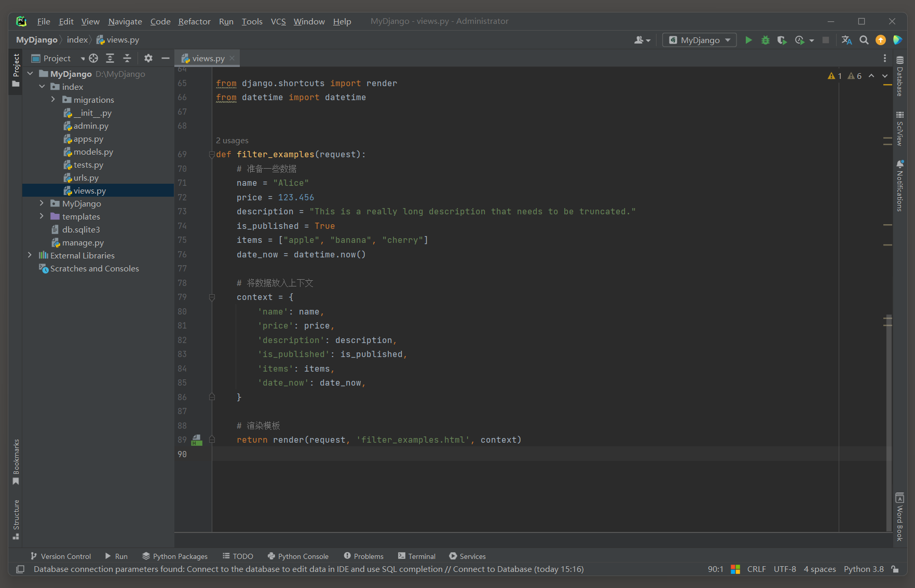This screenshot has height=588, width=915.
Task: Open the Terminal tool window
Action: pos(417,556)
